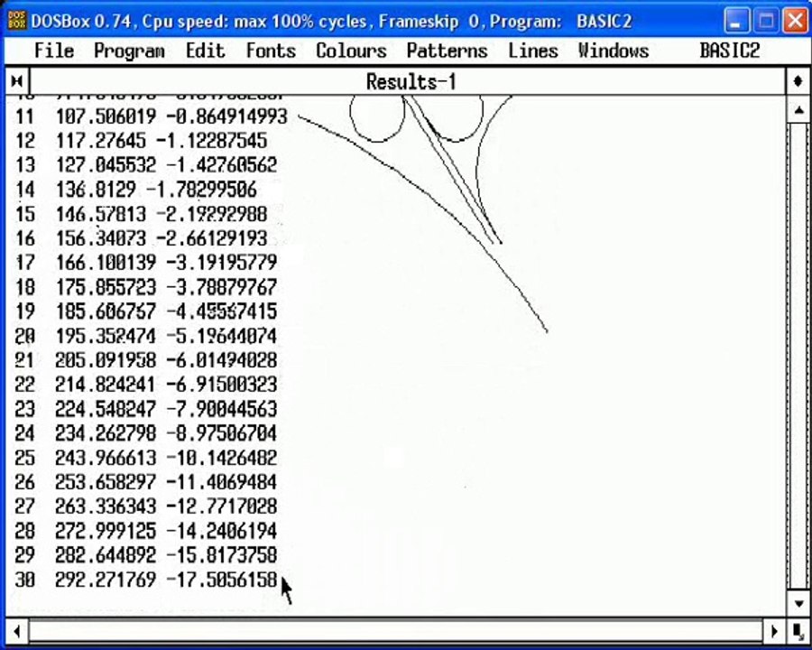
Task: Click the value -15.8173758
Action: (x=222, y=555)
